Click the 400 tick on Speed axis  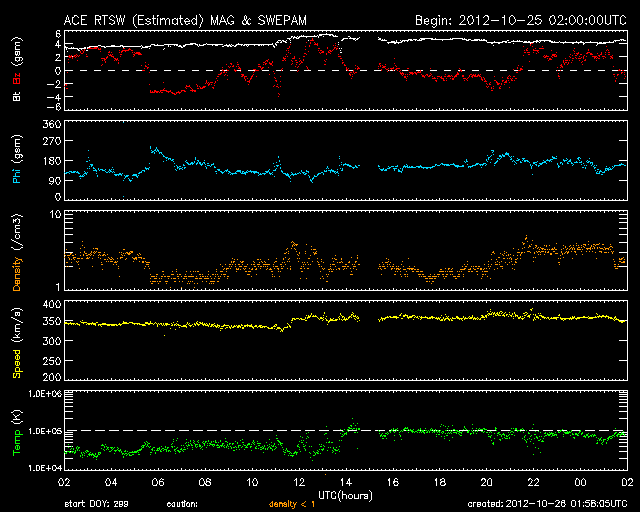[52, 305]
